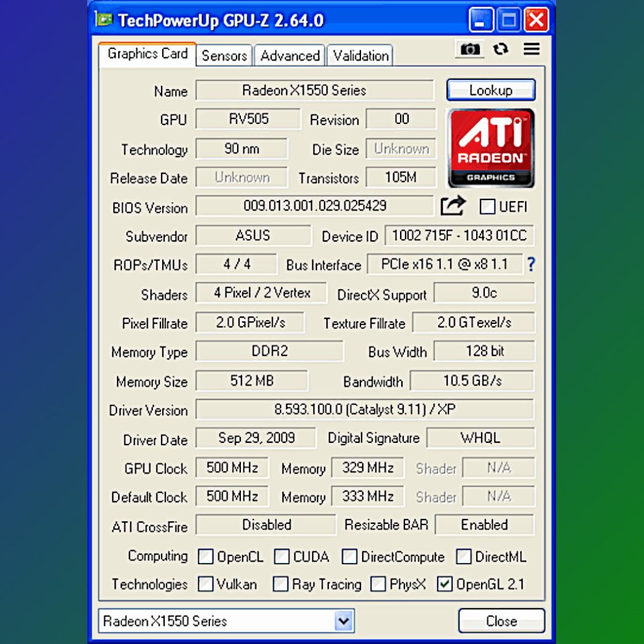Toggle the PhysX checkbox
Image resolution: width=644 pixels, height=644 pixels.
(x=378, y=584)
